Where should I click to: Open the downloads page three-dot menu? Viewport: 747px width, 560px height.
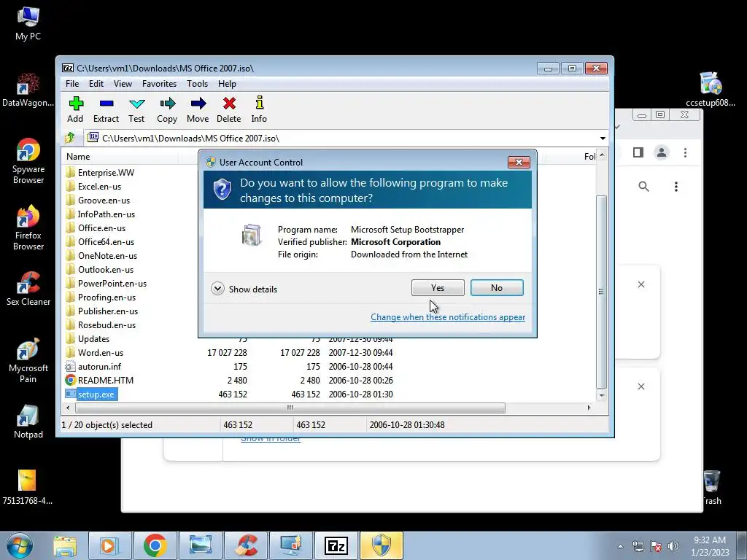676,187
